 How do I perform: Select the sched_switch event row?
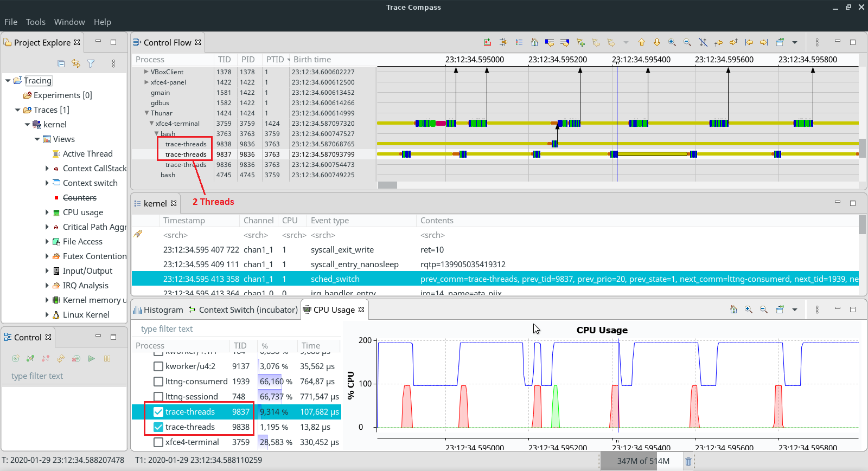pos(335,279)
